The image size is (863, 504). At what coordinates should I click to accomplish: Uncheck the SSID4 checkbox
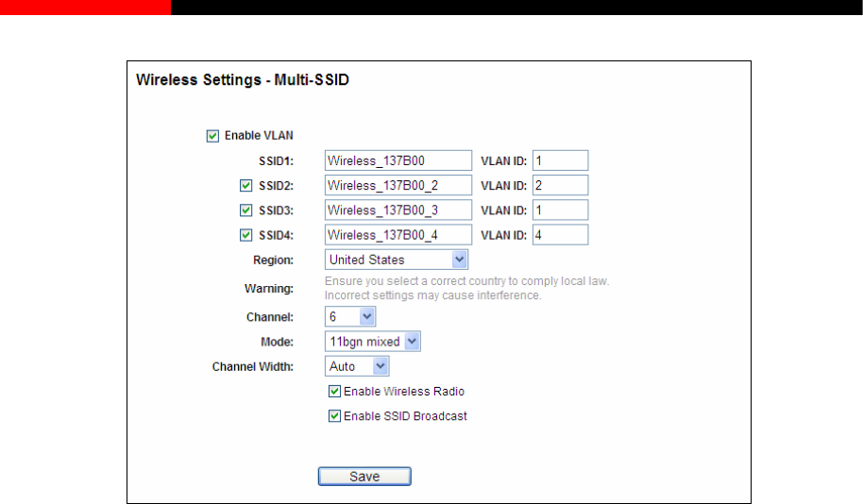pyautogui.click(x=246, y=236)
